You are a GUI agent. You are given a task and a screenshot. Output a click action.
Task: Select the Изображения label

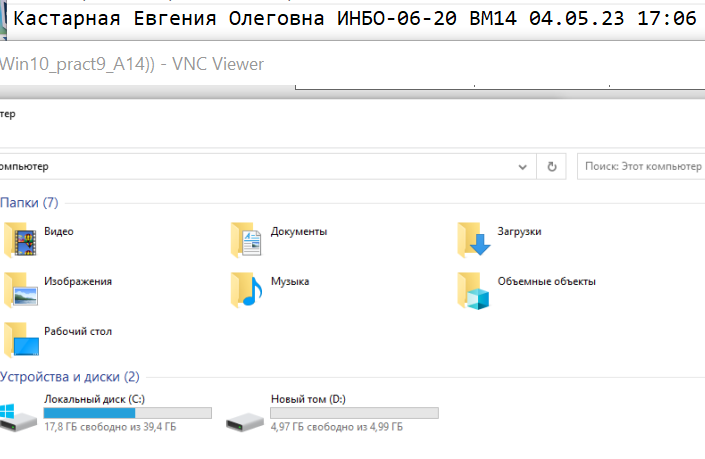point(78,281)
